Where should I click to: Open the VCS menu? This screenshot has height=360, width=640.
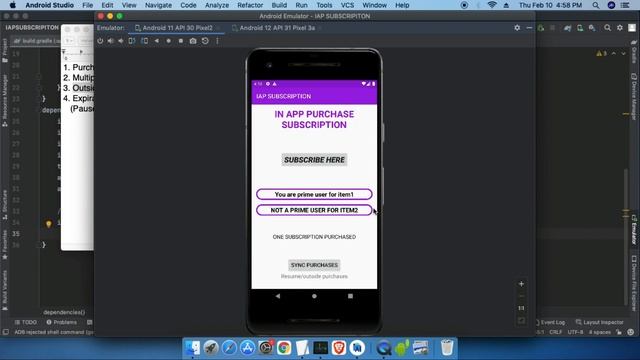[347, 5]
